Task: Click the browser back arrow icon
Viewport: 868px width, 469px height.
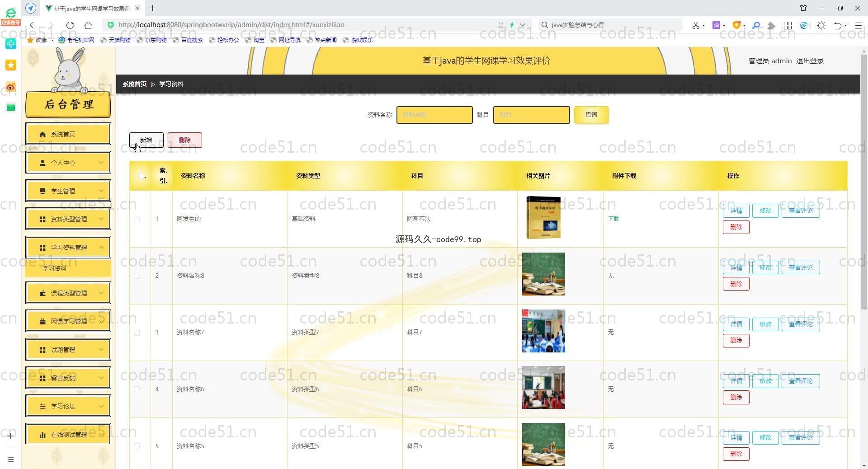Action: (32, 25)
